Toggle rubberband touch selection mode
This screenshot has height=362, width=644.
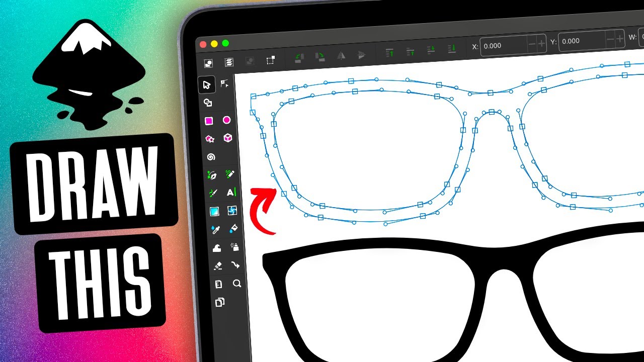pyautogui.click(x=270, y=60)
